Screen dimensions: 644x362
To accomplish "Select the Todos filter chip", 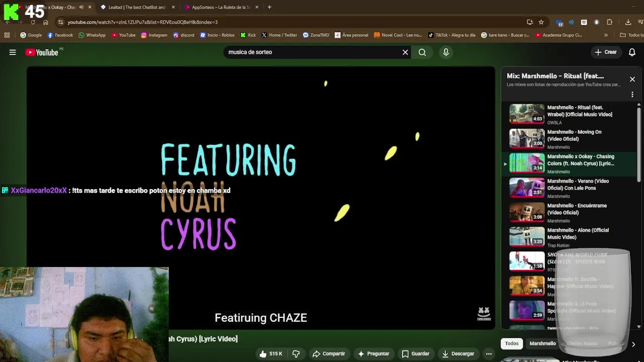I will [512, 343].
